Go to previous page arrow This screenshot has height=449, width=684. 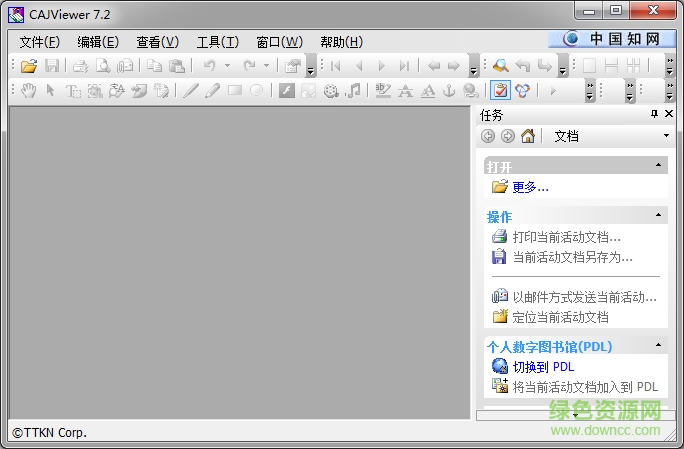point(359,66)
